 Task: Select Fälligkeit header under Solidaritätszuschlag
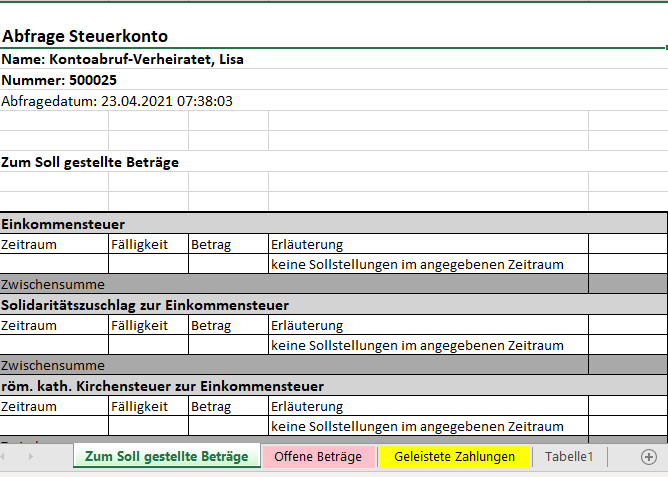pyautogui.click(x=148, y=325)
